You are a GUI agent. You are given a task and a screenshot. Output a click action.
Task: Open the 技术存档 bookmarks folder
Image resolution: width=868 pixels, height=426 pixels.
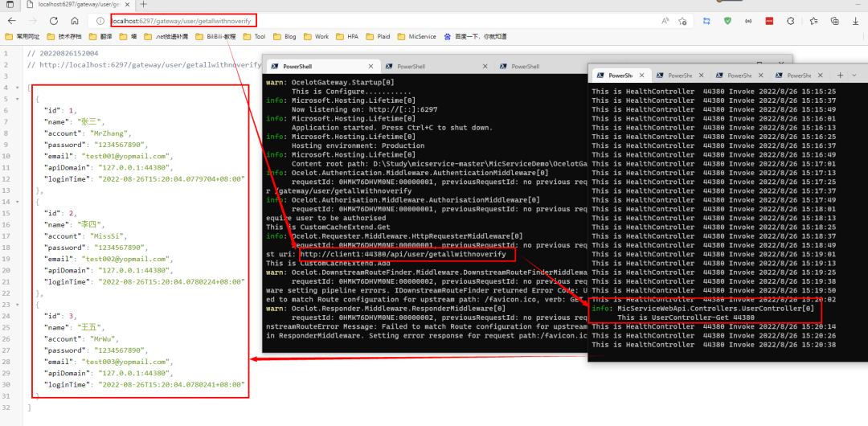[64, 36]
